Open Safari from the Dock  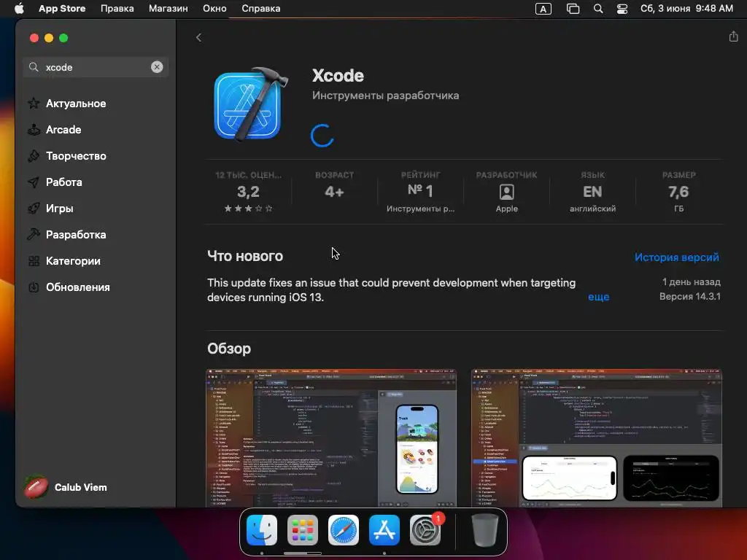pyautogui.click(x=344, y=530)
